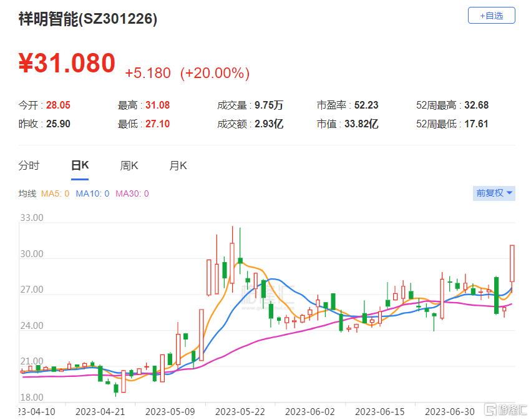Switch to the 分时 intraday tab

tap(29, 165)
